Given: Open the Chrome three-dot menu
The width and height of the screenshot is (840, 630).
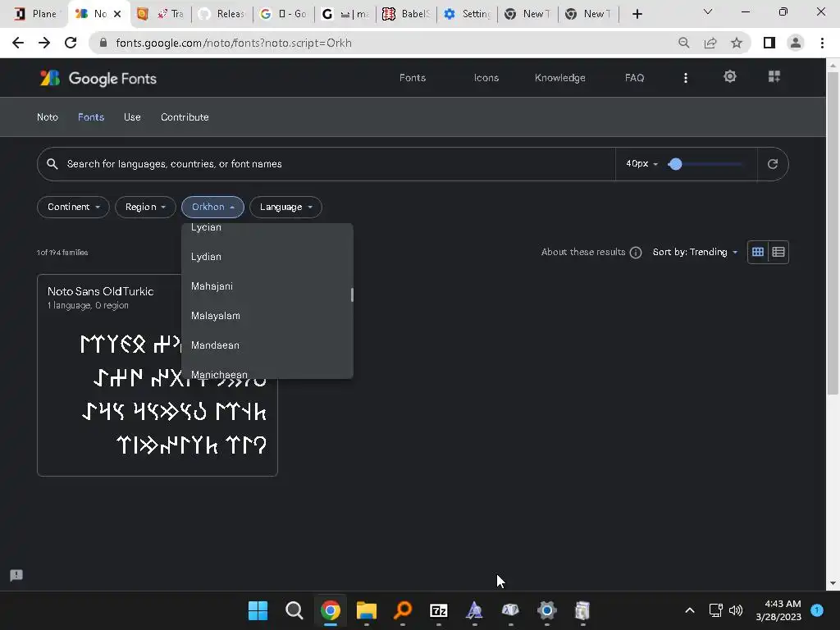Looking at the screenshot, I should [x=822, y=43].
